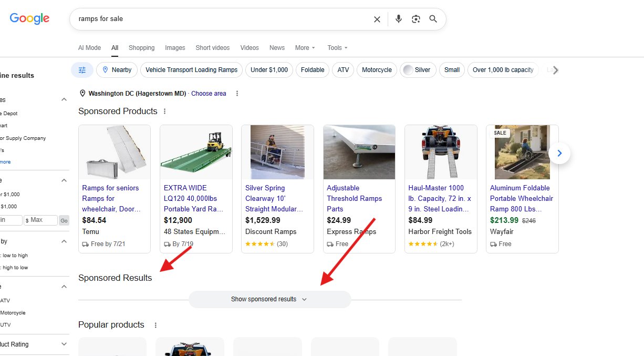Viewport: 644px width, 356px height.
Task: Open Haul-Master 1000 lb steel ramp listing
Action: pyautogui.click(x=440, y=198)
